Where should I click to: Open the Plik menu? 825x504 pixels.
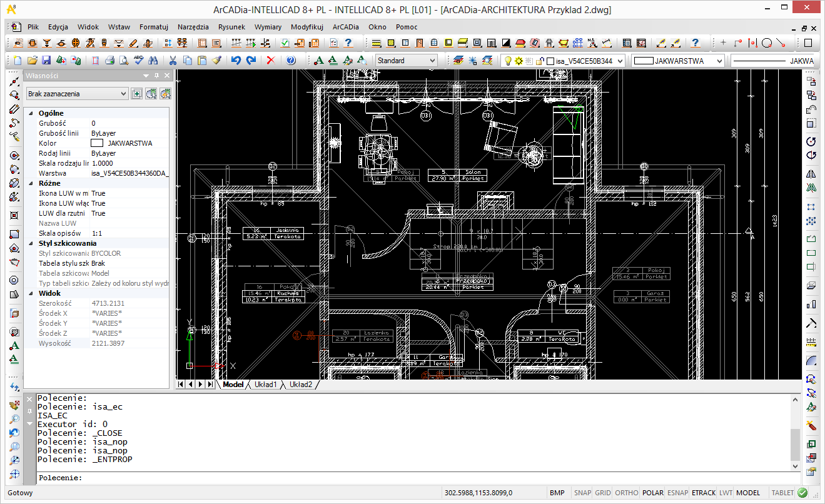point(33,27)
